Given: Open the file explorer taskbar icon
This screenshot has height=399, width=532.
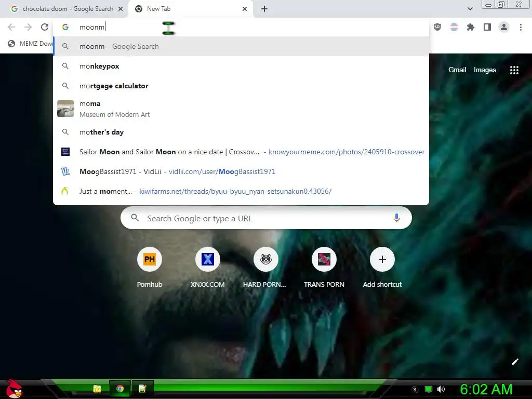Looking at the screenshot, I should (97, 389).
